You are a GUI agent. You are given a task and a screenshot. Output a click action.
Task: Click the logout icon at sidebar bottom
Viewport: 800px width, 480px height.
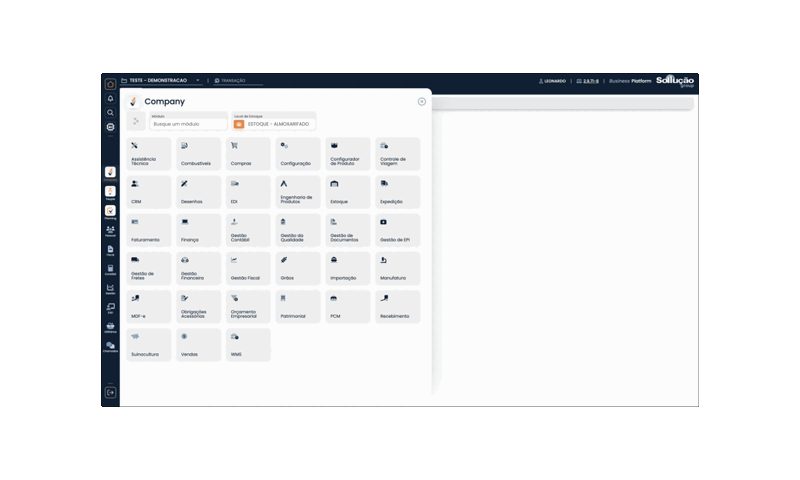pos(110,392)
